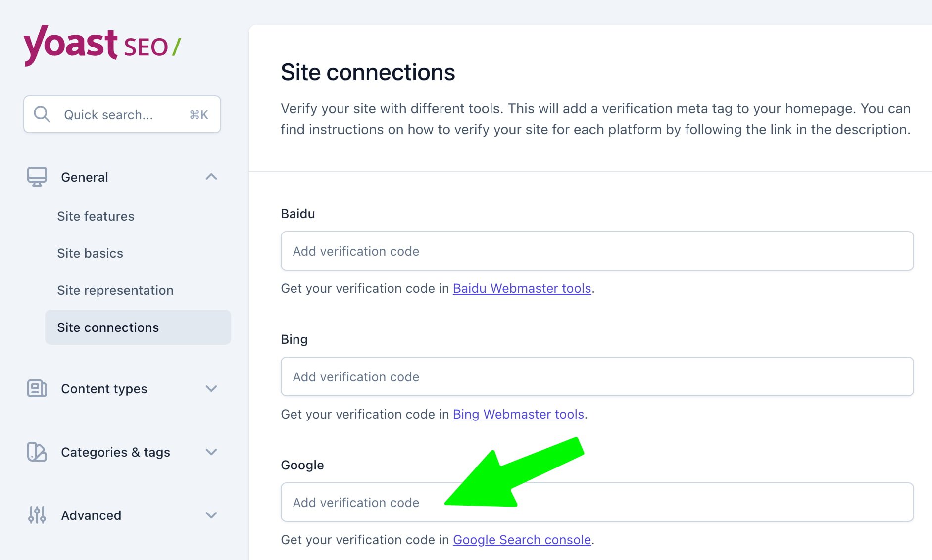Viewport: 932px width, 560px height.
Task: Click the Baidu verification code field
Action: click(x=597, y=251)
